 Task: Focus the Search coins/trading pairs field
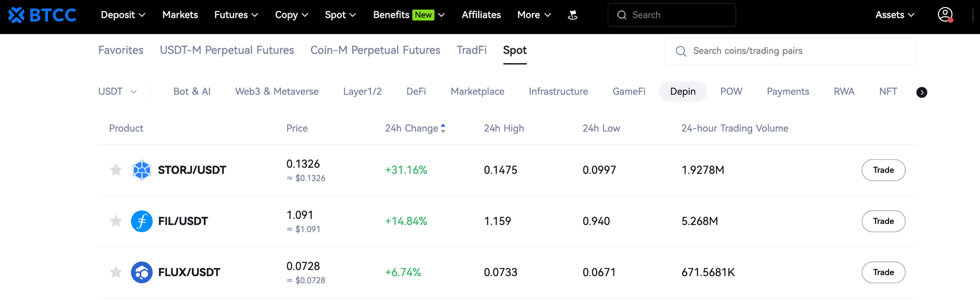point(790,51)
